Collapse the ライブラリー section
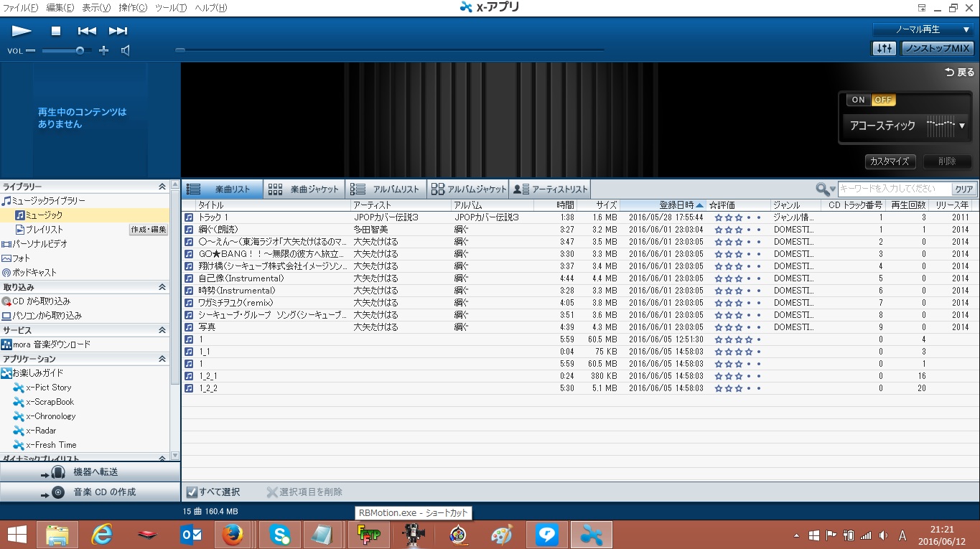 tap(162, 187)
